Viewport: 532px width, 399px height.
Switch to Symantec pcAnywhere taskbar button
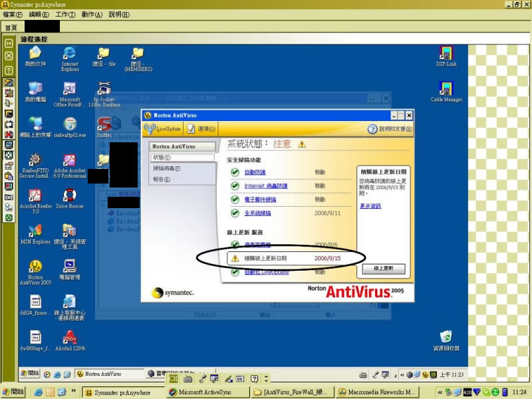coord(123,392)
